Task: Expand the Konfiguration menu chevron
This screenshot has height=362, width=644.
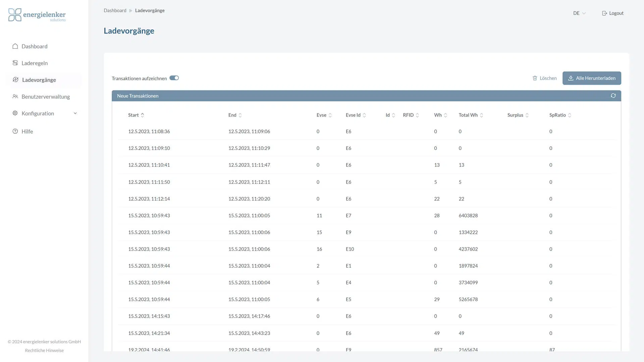Action: (x=75, y=113)
